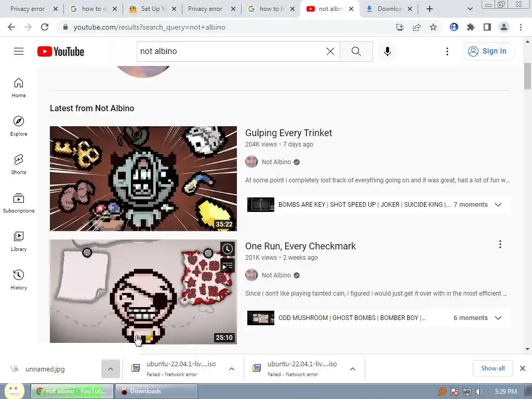Expand the 6 moments chapter list

click(498, 318)
